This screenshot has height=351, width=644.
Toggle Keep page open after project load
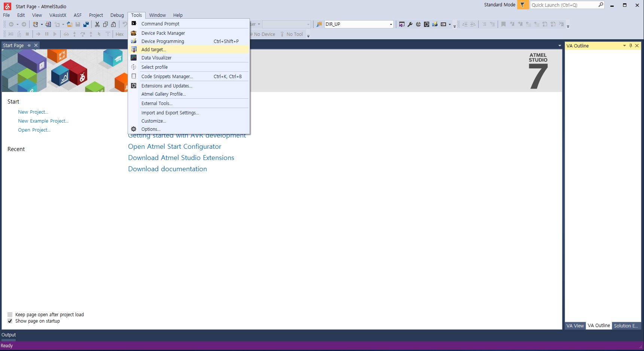10,315
